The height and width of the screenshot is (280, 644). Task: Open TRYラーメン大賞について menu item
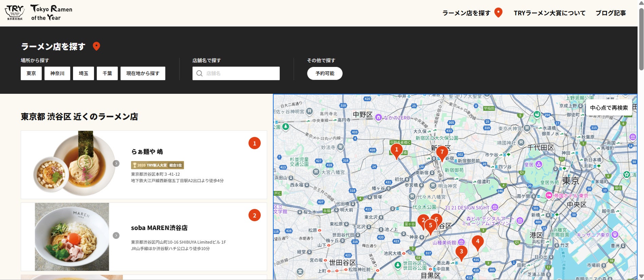[x=549, y=13]
